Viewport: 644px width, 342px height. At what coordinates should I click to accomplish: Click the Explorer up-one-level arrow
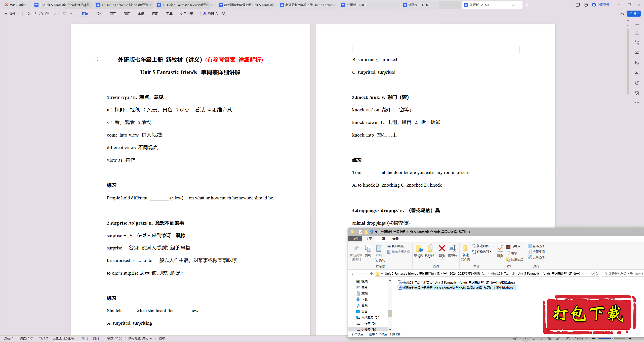(x=372, y=274)
